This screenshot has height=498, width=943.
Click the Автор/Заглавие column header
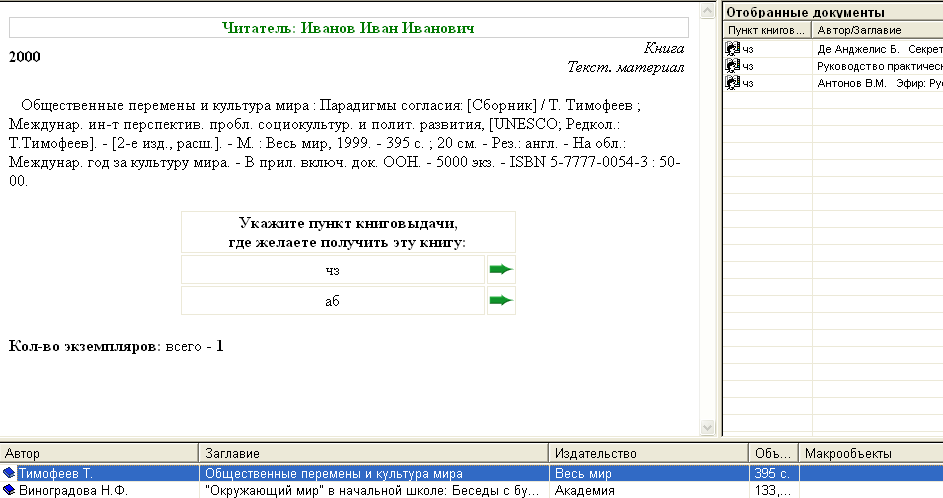pyautogui.click(x=877, y=30)
